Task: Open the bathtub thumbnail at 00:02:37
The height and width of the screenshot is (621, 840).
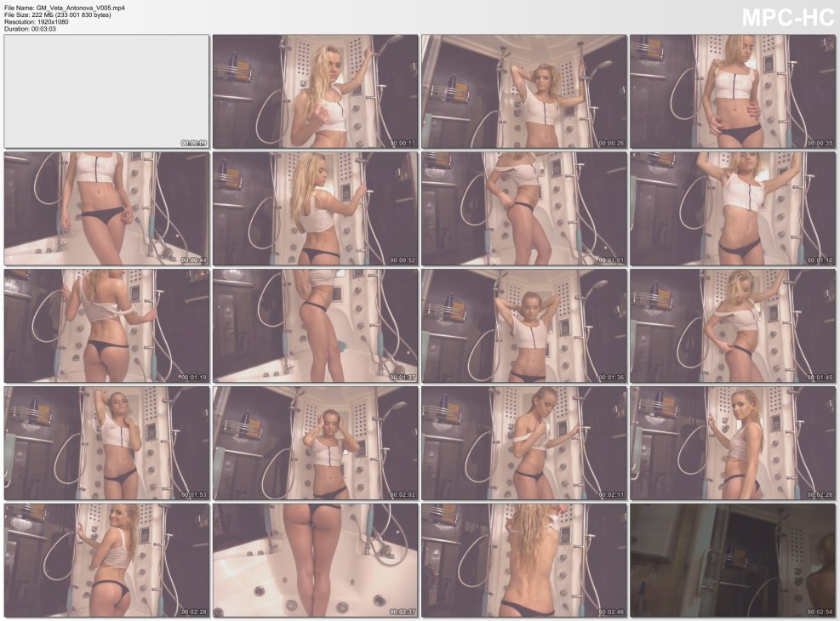Action: (x=315, y=560)
